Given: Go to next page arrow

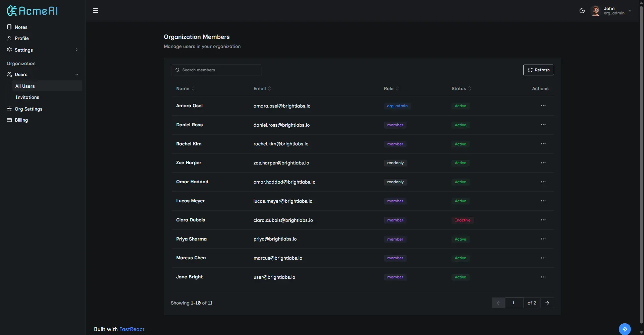Looking at the screenshot, I should (547, 303).
